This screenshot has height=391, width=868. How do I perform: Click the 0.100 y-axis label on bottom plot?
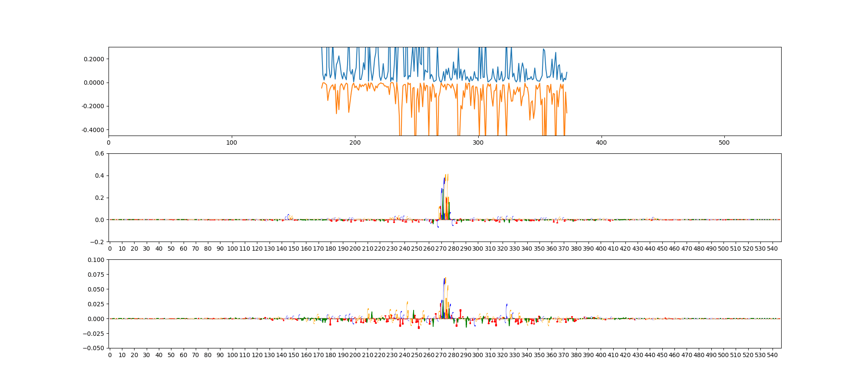[96, 260]
